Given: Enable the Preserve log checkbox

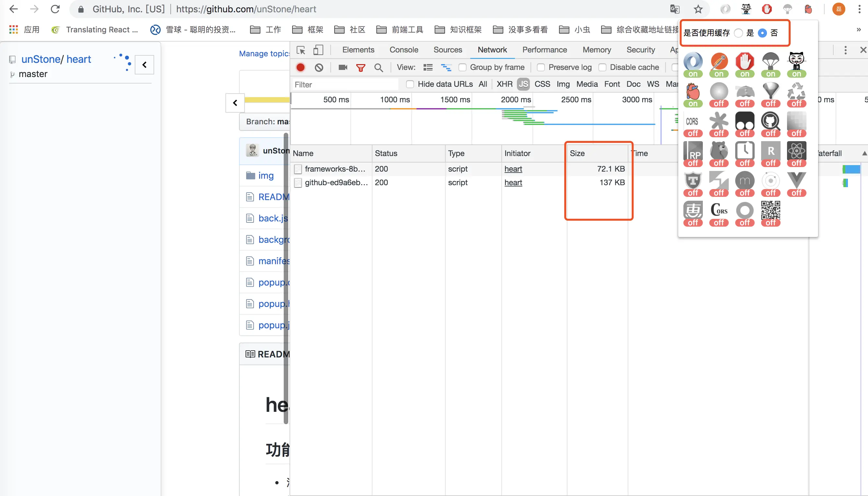Looking at the screenshot, I should (x=541, y=67).
